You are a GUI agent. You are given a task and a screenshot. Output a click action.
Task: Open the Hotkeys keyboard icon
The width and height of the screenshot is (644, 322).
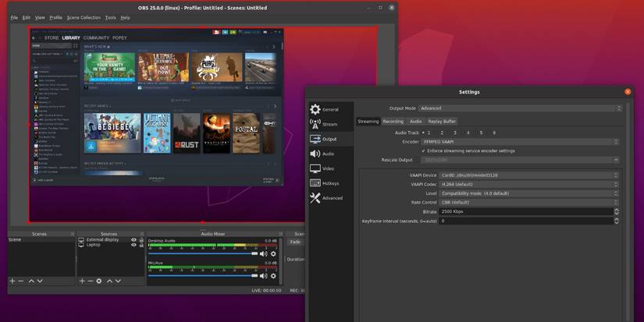pos(315,183)
